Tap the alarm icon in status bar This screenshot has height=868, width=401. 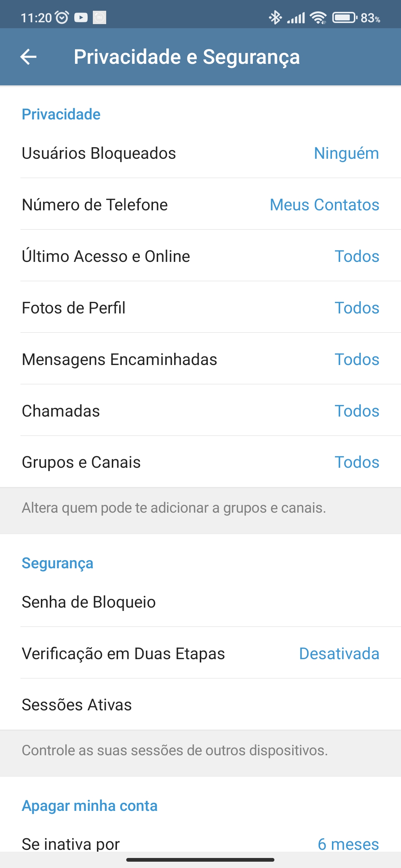[x=62, y=17]
